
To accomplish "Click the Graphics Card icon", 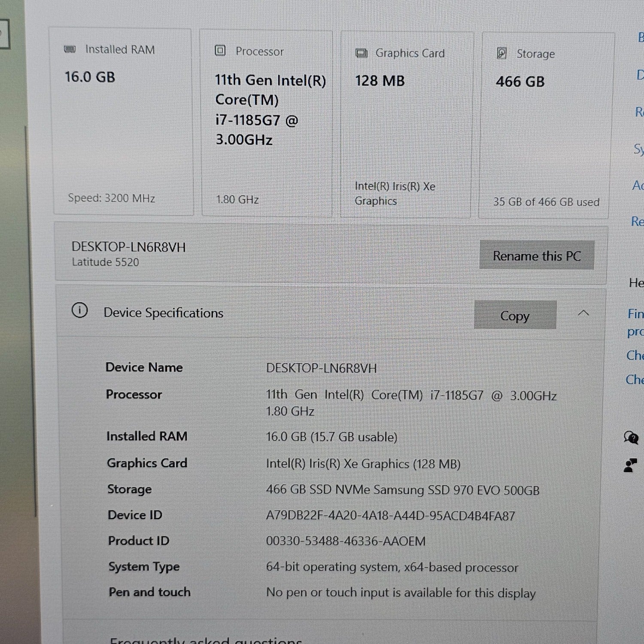I will [x=361, y=53].
